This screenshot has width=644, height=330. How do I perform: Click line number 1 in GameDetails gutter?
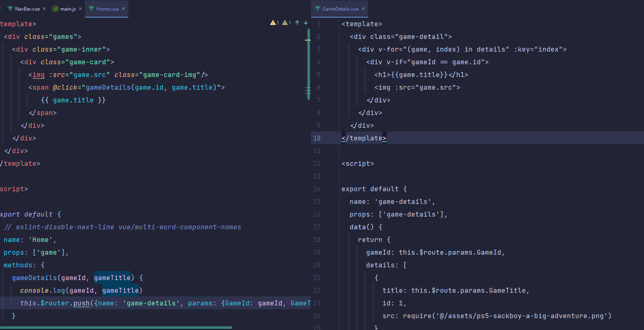[x=319, y=24]
